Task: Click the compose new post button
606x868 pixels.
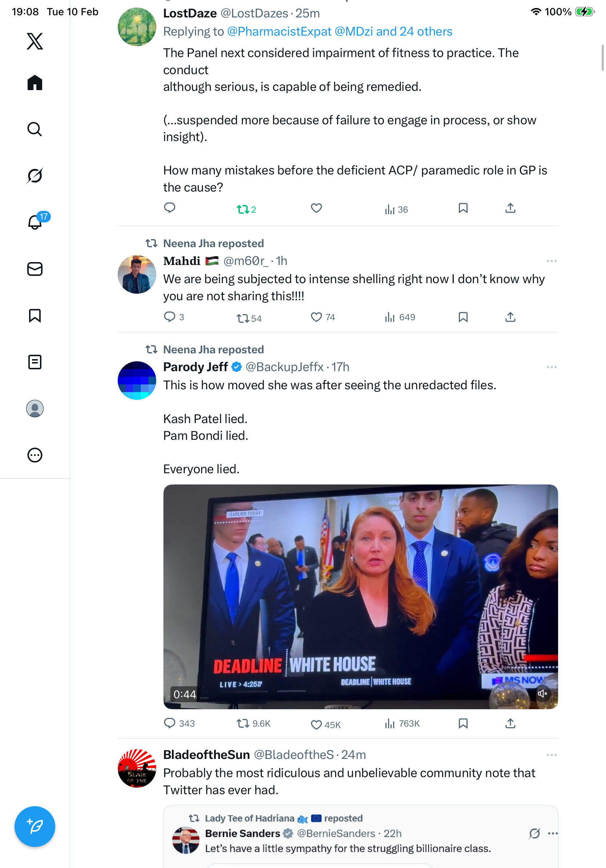Action: [x=35, y=827]
